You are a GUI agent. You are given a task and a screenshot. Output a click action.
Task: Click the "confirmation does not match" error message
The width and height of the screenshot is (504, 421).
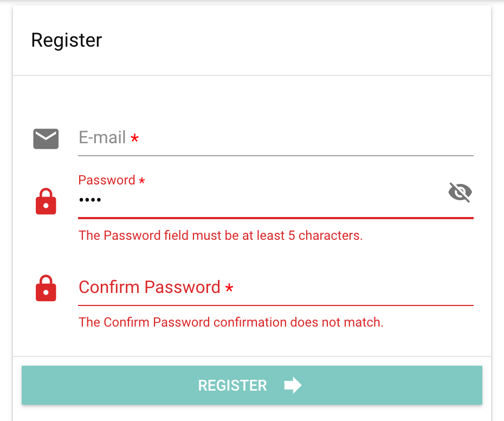pos(231,322)
